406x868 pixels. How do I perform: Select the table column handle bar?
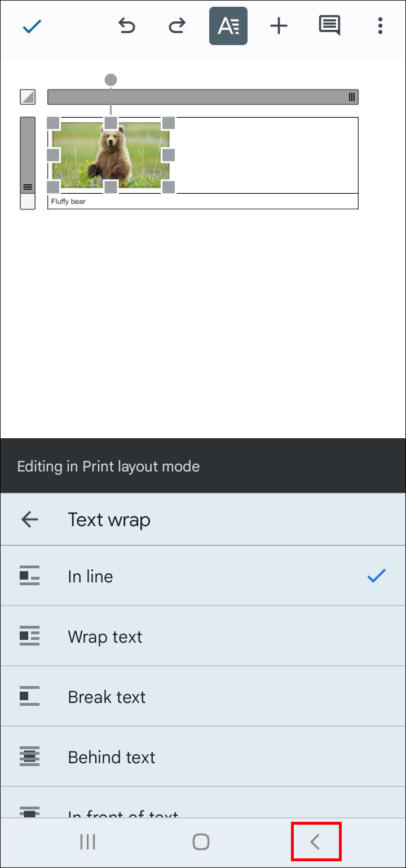click(x=202, y=97)
